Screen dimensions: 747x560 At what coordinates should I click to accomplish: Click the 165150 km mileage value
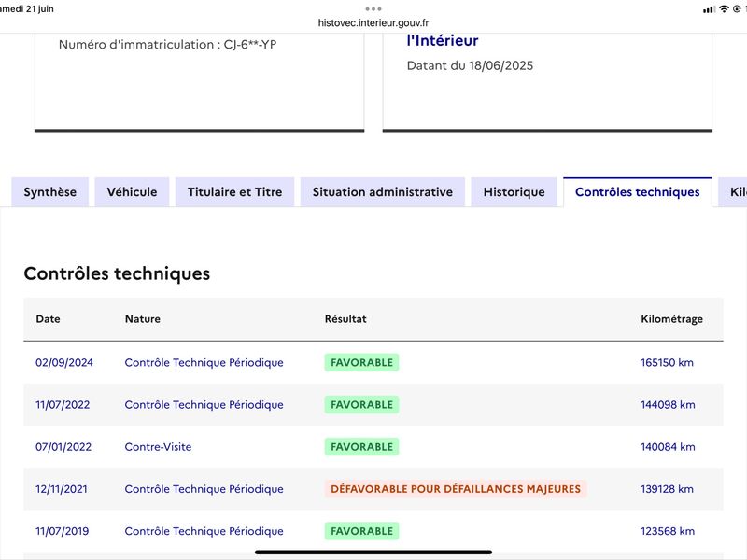(667, 362)
